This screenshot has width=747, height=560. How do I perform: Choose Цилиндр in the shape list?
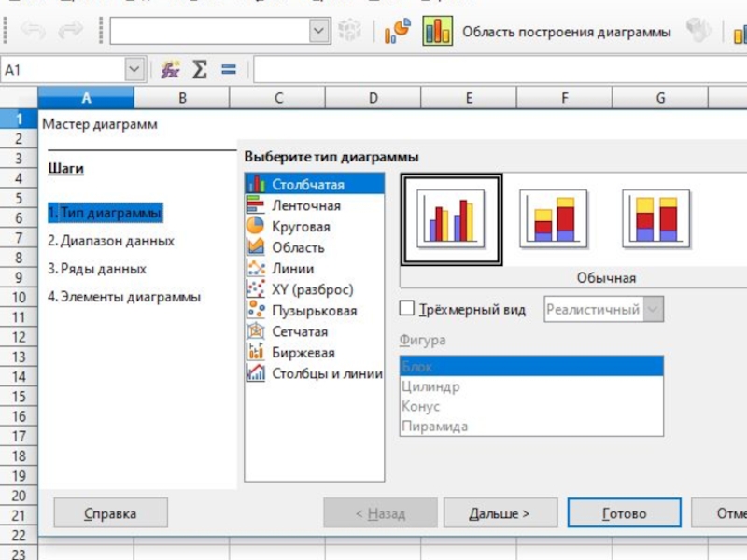pos(430,386)
